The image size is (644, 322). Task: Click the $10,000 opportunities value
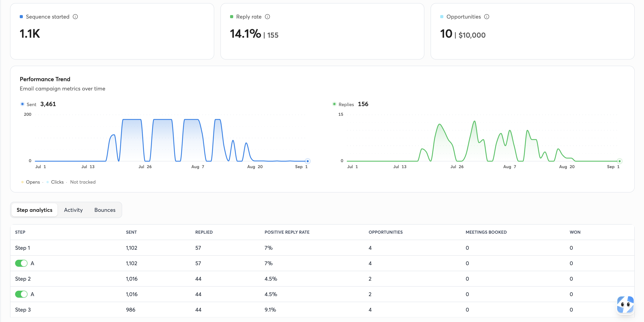click(x=472, y=35)
